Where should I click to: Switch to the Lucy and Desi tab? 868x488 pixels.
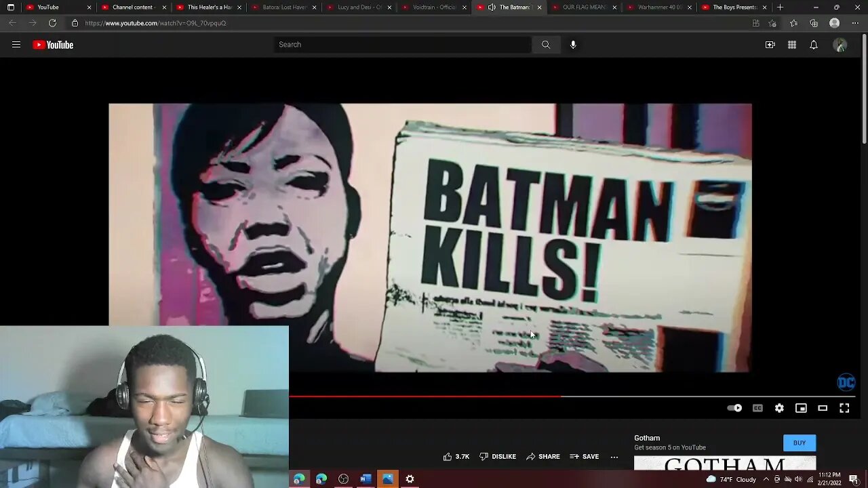358,7
